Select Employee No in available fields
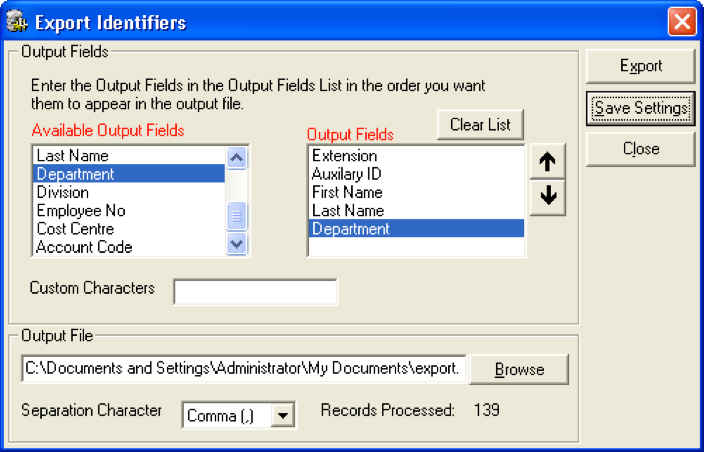This screenshot has height=452, width=704. pyautogui.click(x=129, y=211)
